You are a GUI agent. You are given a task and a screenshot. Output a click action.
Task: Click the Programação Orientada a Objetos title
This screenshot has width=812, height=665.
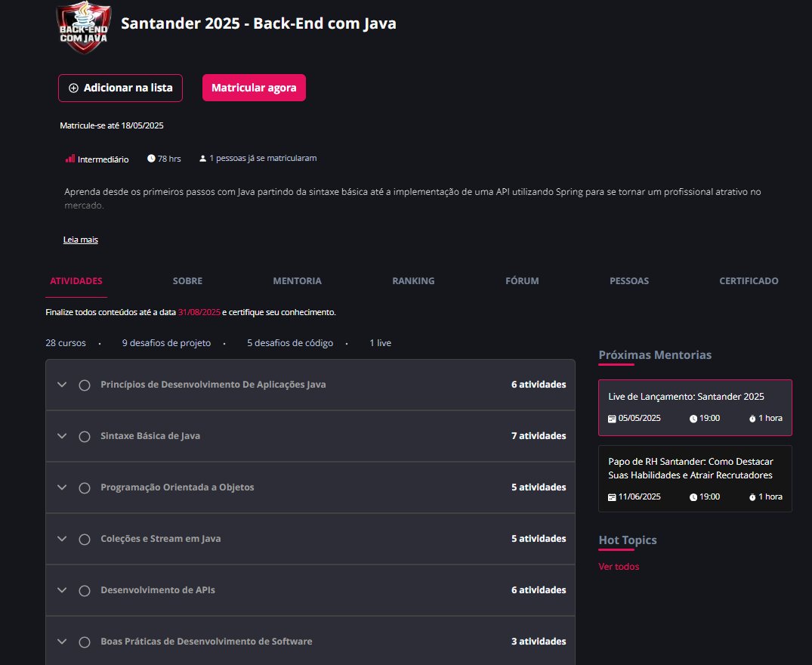click(x=177, y=487)
